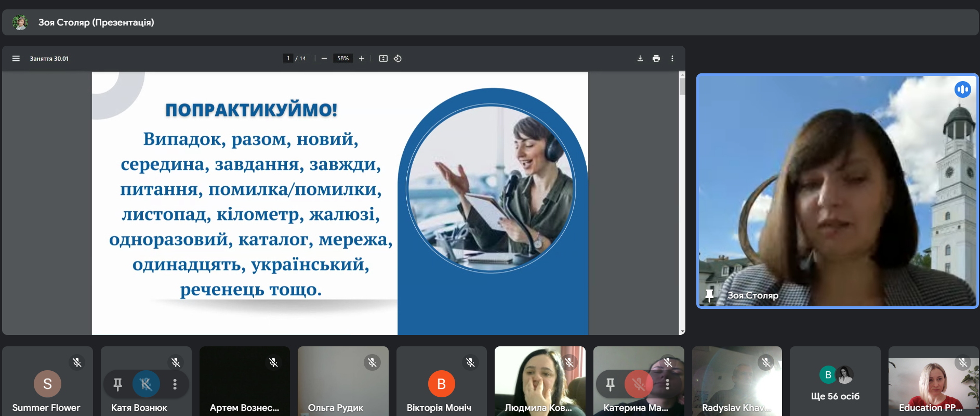Open more options for Катерина's tile
980x416 pixels.
667,384
